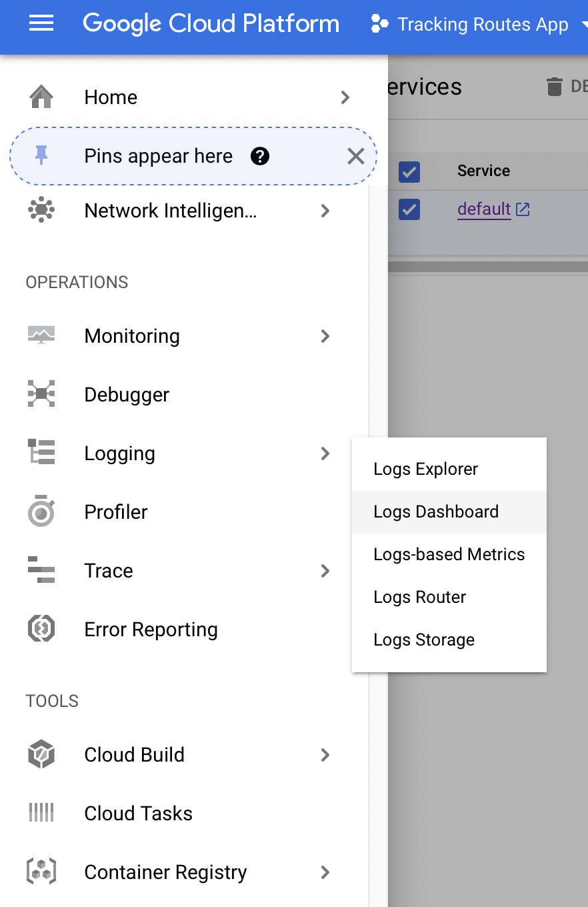The image size is (588, 907).
Task: Expand the Home submenu chevron
Action: pos(345,97)
